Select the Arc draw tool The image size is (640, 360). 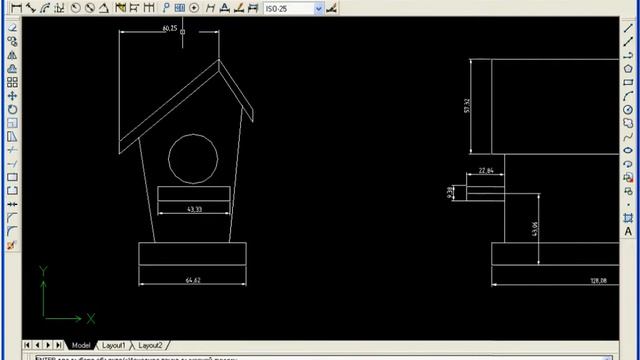(628, 96)
